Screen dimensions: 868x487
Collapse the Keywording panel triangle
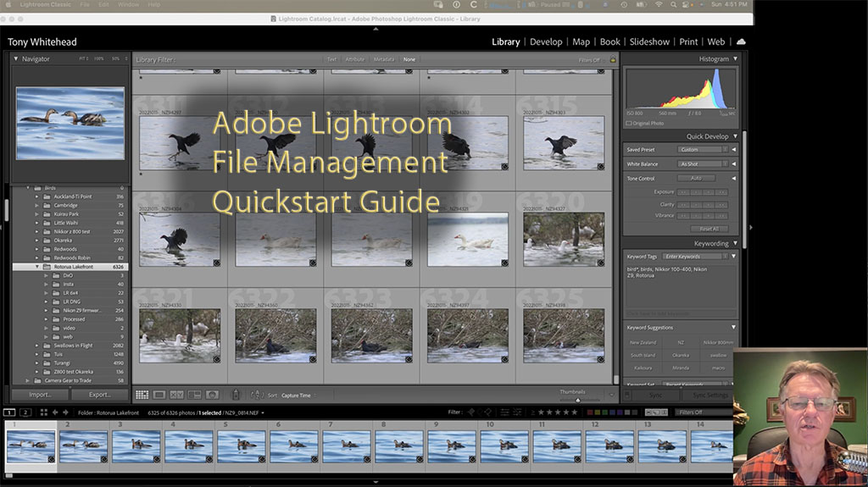tap(735, 243)
